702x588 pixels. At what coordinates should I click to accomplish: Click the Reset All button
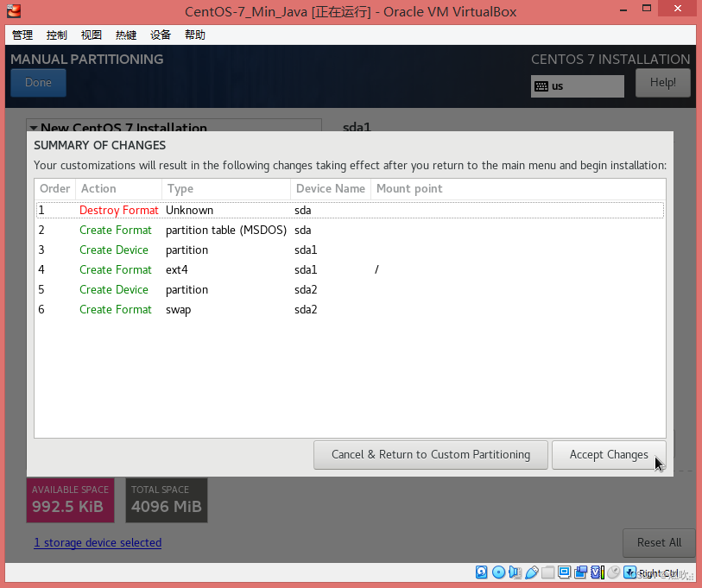coord(659,543)
